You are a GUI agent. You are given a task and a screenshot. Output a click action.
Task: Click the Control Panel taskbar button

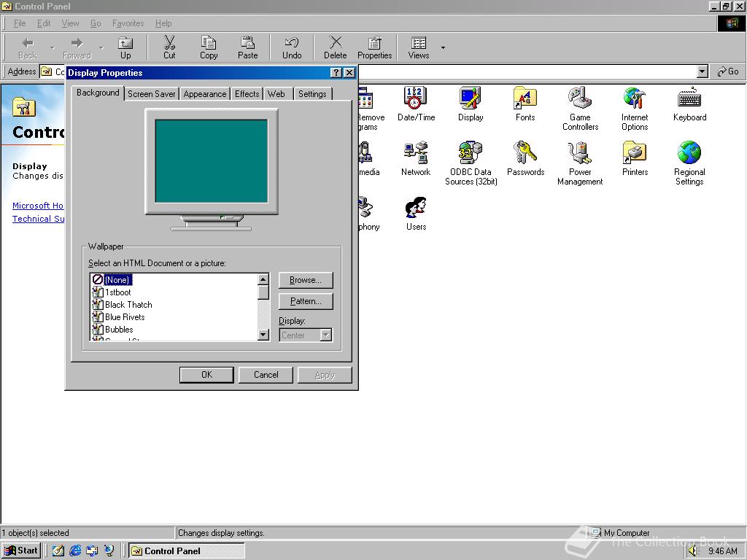tap(186, 551)
